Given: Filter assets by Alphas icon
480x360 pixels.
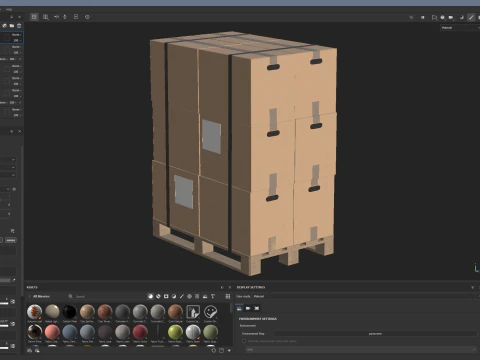Looking at the screenshot, I should [x=189, y=296].
